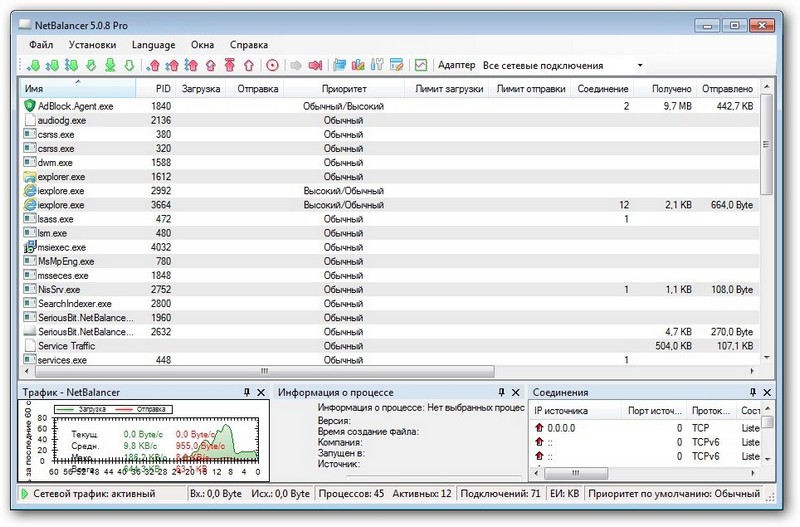Click the blue panels toolbar icon
800x527 pixels.
click(339, 65)
